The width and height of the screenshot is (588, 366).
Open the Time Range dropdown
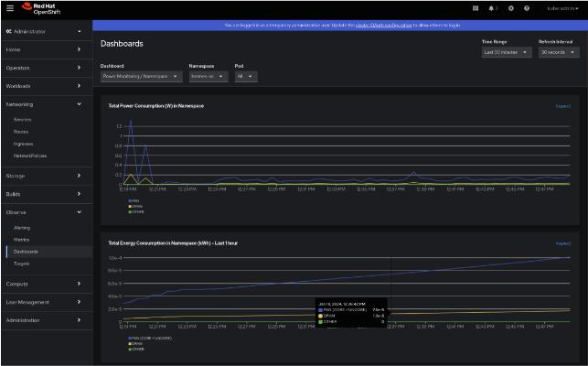pos(507,52)
